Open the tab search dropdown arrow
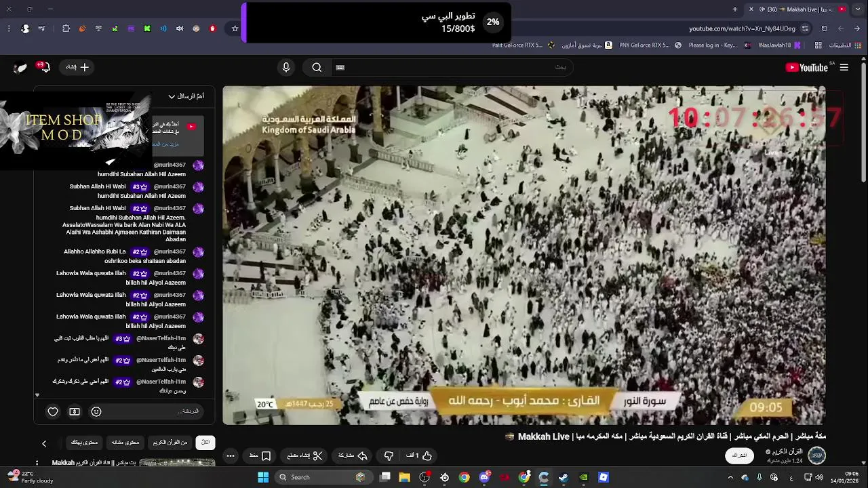 coord(857,9)
